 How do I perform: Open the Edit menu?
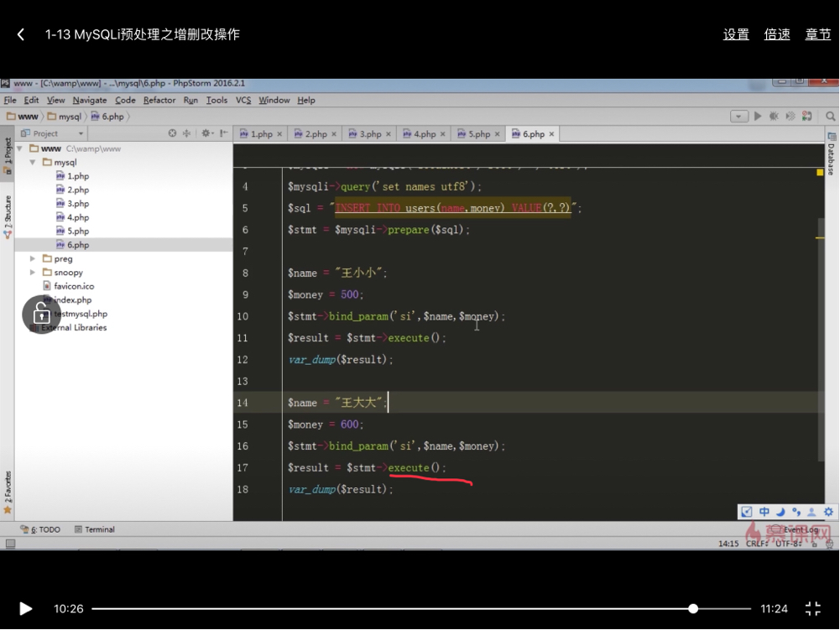[31, 100]
